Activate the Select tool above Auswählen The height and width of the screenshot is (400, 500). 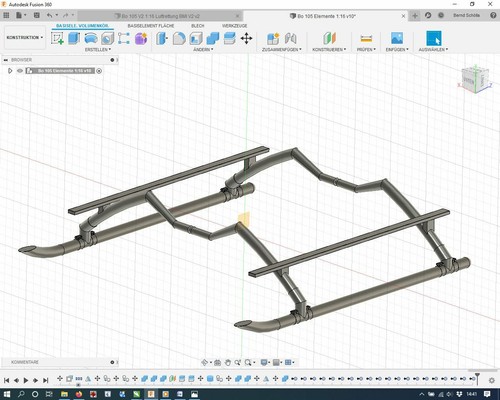tap(434, 38)
